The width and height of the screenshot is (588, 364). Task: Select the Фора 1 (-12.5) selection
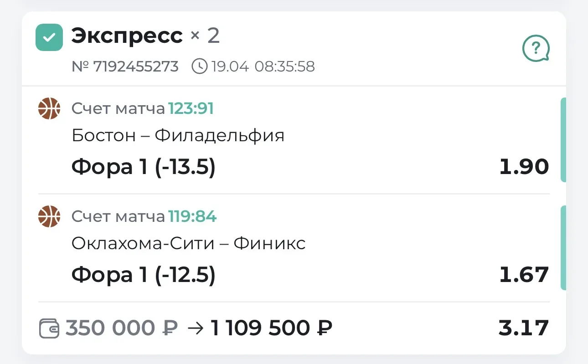click(x=143, y=275)
